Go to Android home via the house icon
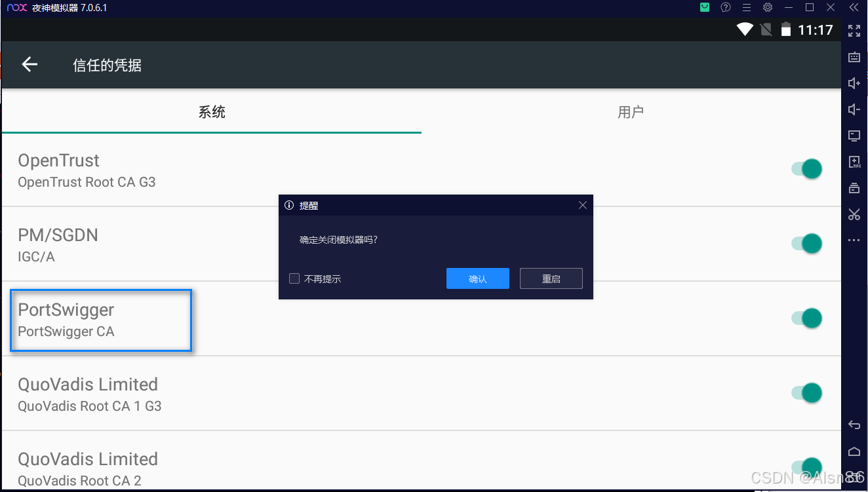Image resolution: width=868 pixels, height=492 pixels. [x=854, y=451]
